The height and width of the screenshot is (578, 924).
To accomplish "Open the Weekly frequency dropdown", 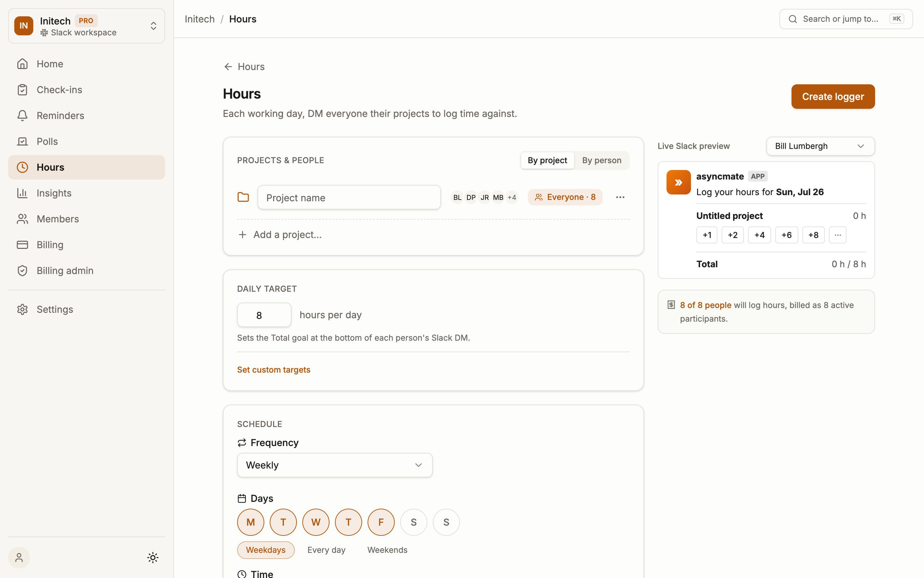I will [x=335, y=465].
